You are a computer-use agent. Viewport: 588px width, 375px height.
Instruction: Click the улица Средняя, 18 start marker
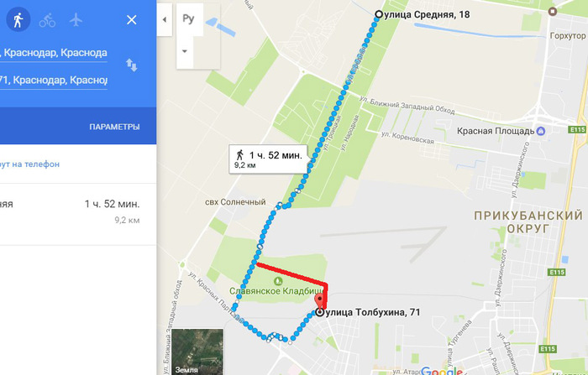(379, 14)
